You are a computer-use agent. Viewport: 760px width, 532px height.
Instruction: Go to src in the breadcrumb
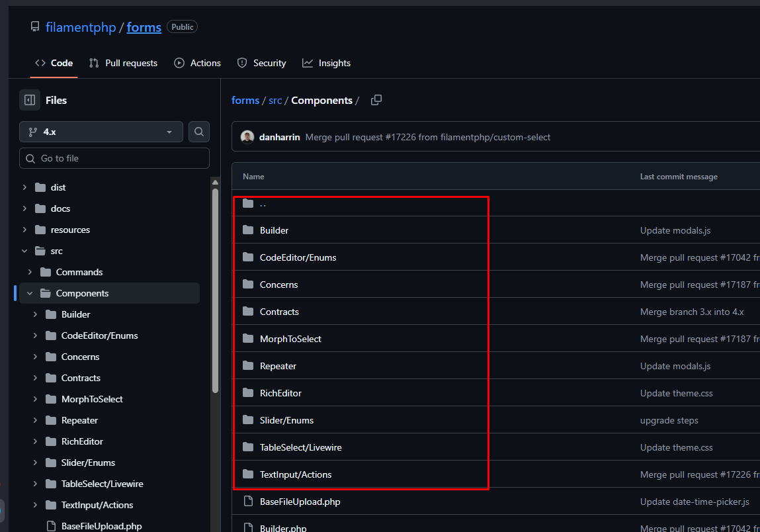tap(275, 101)
